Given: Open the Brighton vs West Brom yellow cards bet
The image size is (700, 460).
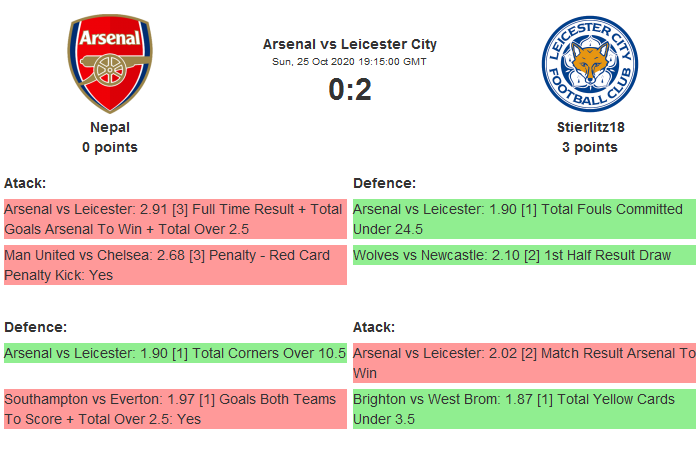Looking at the screenshot, I should 524,409.
